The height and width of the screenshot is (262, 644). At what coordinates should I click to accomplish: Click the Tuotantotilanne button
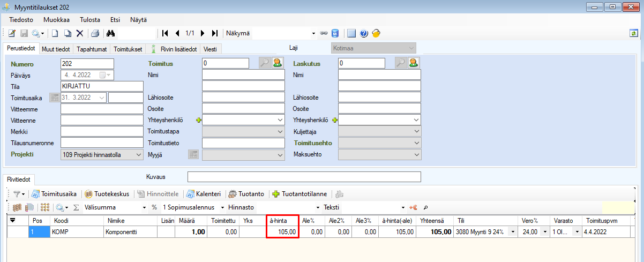tap(301, 193)
